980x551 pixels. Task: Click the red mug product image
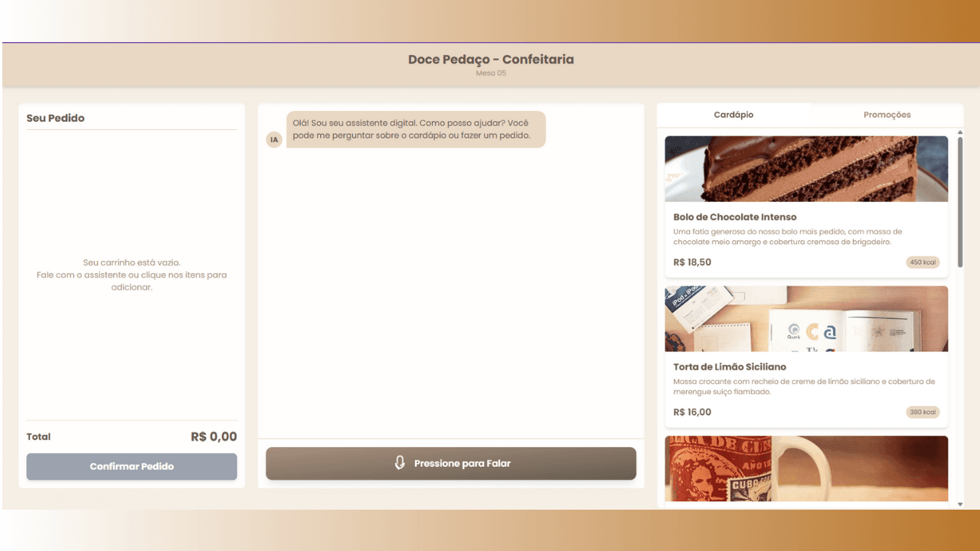click(806, 468)
